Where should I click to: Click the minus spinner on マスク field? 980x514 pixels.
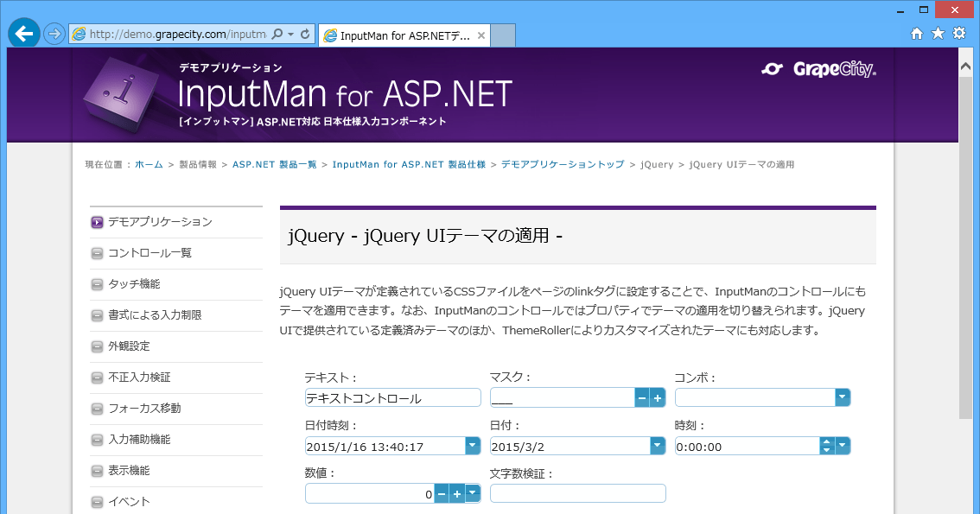coord(640,397)
